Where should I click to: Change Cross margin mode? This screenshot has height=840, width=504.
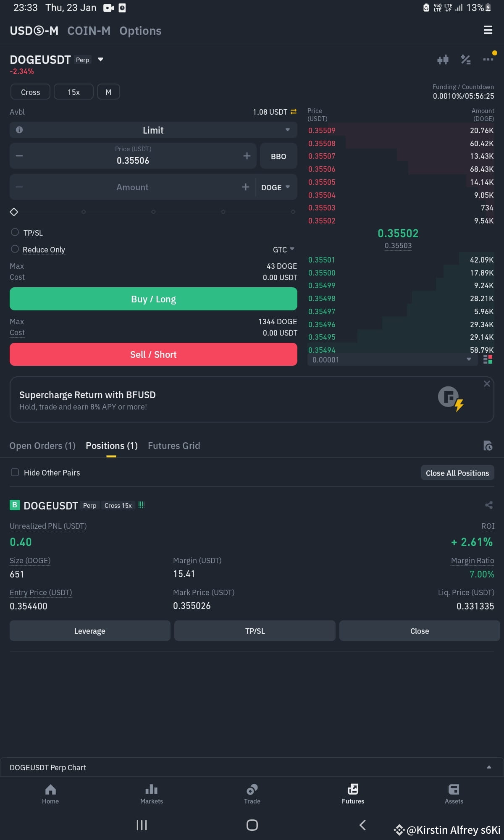pyautogui.click(x=30, y=92)
